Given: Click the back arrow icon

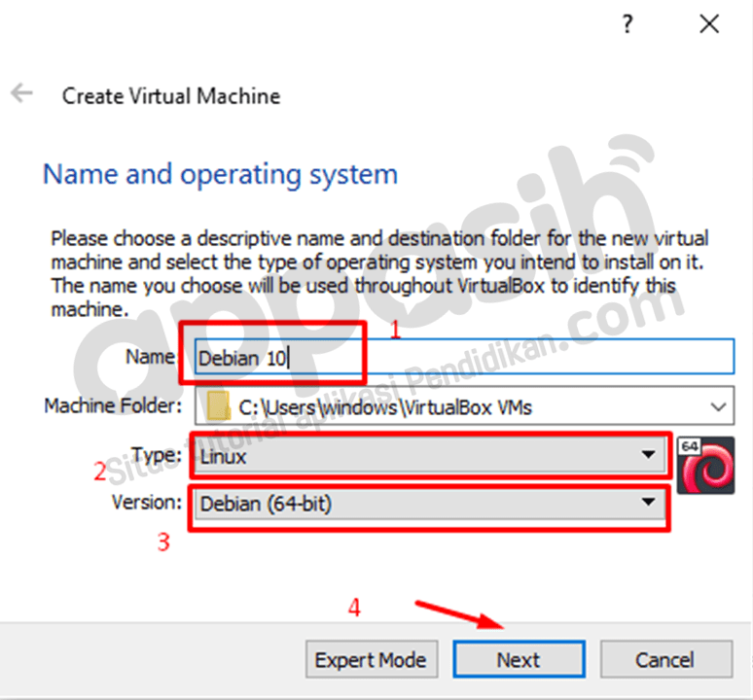Looking at the screenshot, I should 22,92.
